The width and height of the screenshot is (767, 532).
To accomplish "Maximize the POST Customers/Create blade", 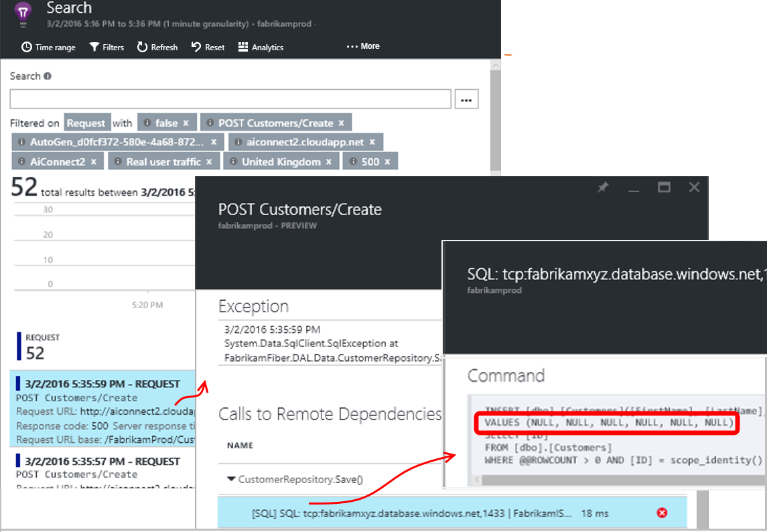I will click(664, 188).
